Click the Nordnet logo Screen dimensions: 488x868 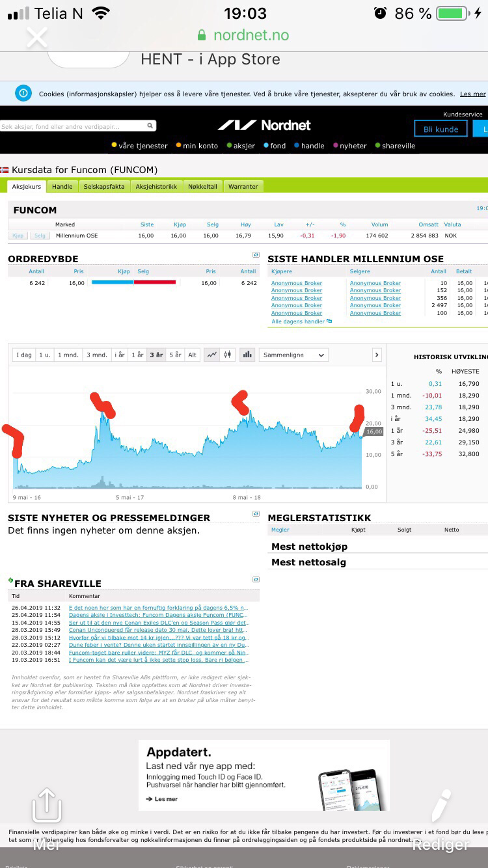(264, 125)
